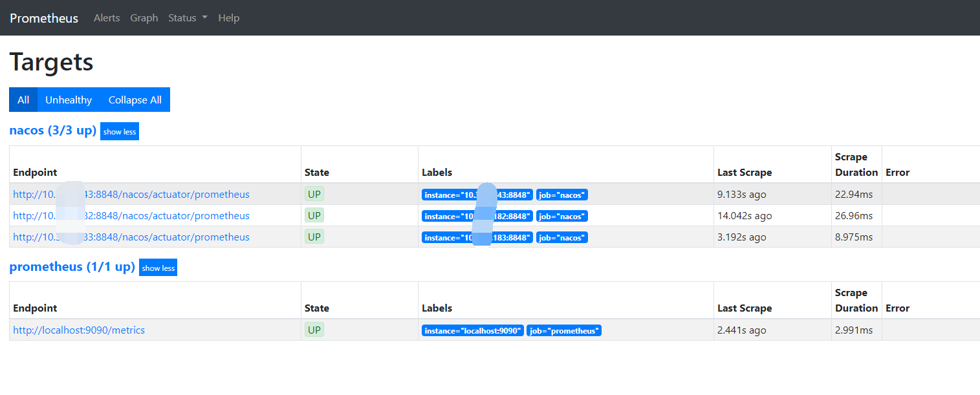Click Scrape Duration header in nacos table
The height and width of the screenshot is (395, 980).
[856, 165]
